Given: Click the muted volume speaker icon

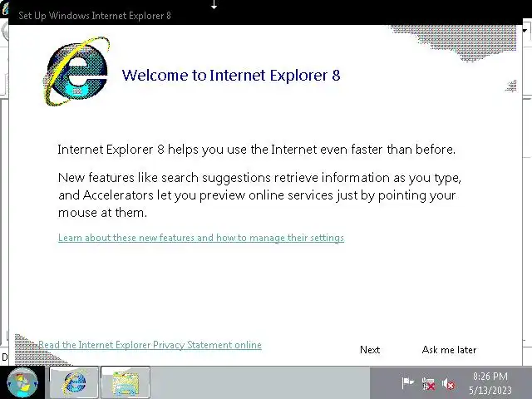Looking at the screenshot, I should pyautogui.click(x=448, y=384).
